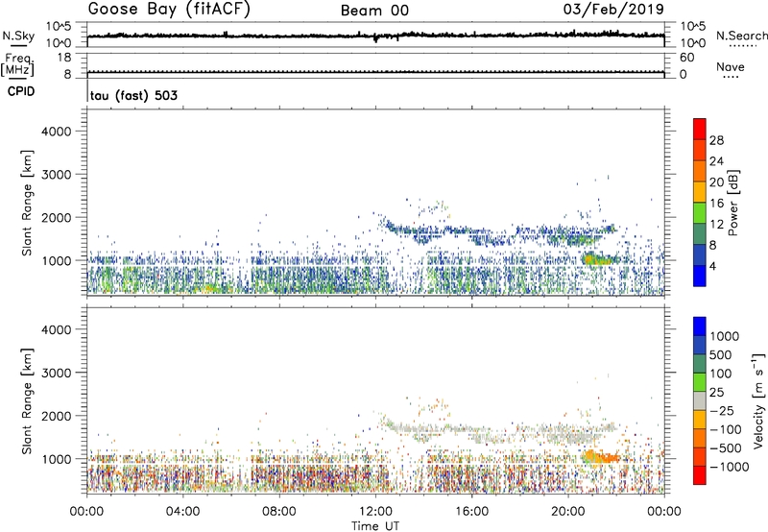Viewport: 768px width, 532px height.
Task: Click the 12:00 time tick label
Action: [x=375, y=512]
